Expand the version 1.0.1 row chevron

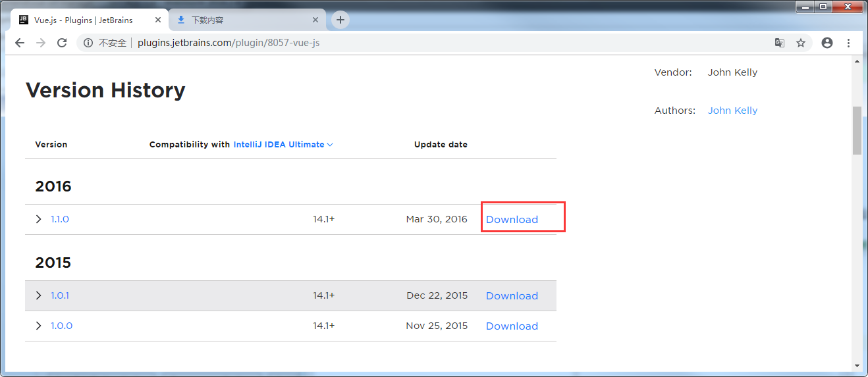point(38,295)
